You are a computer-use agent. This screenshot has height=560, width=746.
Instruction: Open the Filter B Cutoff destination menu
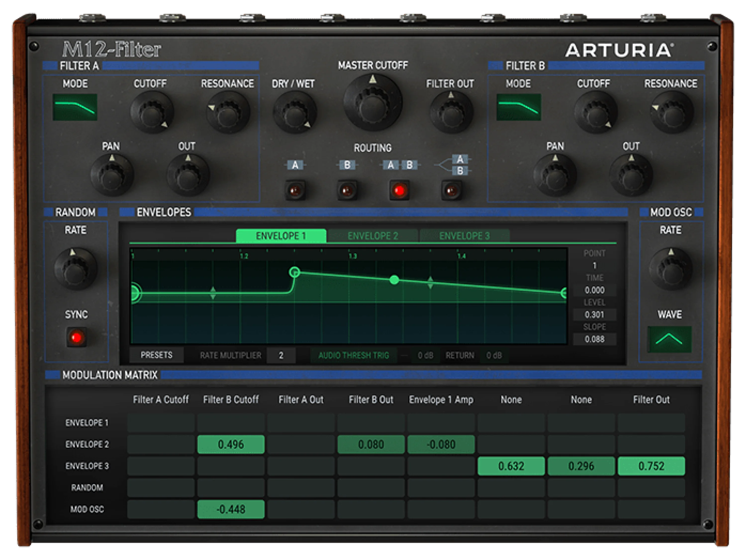click(x=231, y=400)
